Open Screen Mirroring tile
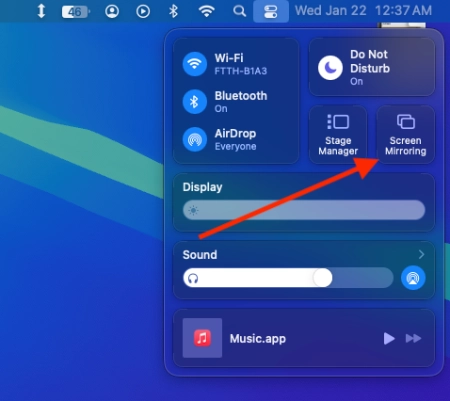 tap(406, 135)
